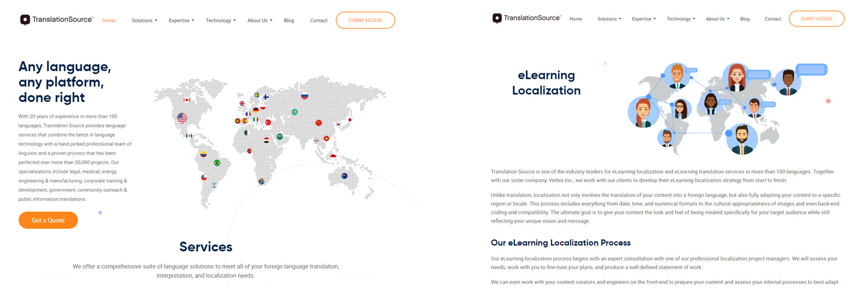Viewport: 868px width, 289px height.
Task: Click the Russia flag on the dotted map
Action: pyautogui.click(x=304, y=96)
